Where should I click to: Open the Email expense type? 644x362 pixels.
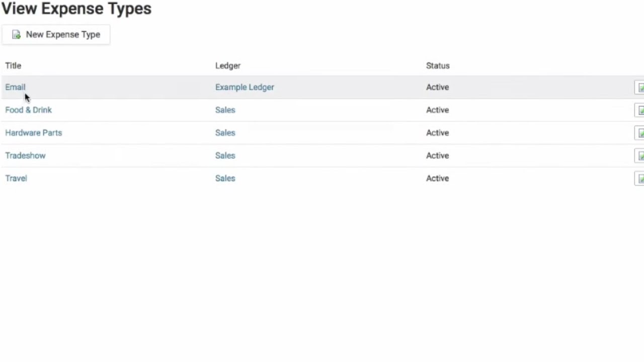[x=15, y=87]
